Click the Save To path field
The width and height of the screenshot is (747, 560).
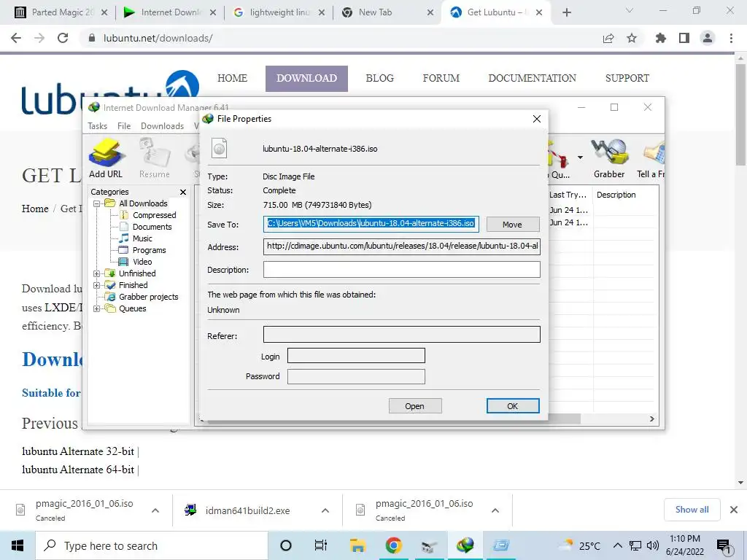coord(371,224)
